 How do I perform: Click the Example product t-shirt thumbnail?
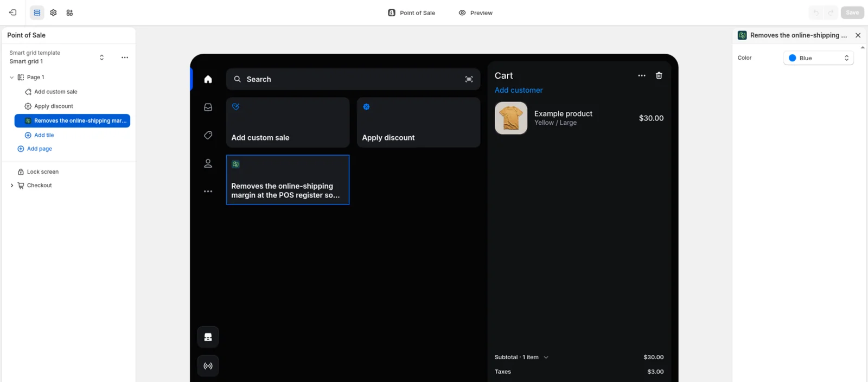tap(511, 118)
